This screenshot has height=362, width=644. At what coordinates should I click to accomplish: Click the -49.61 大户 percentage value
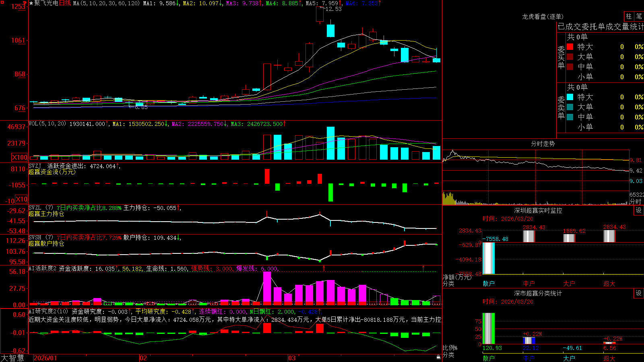(572, 348)
